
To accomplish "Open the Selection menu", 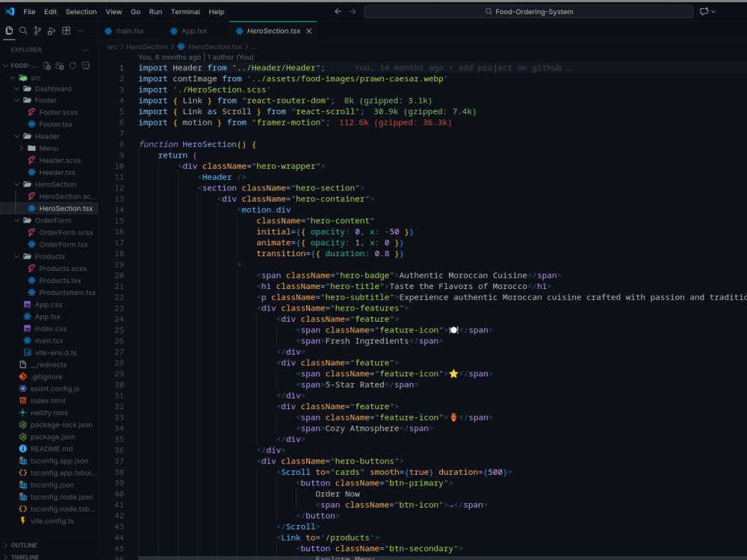I will pos(81,11).
